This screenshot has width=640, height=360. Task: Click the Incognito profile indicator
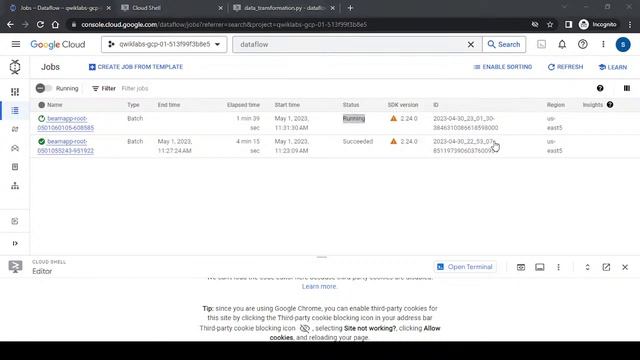pos(598,24)
